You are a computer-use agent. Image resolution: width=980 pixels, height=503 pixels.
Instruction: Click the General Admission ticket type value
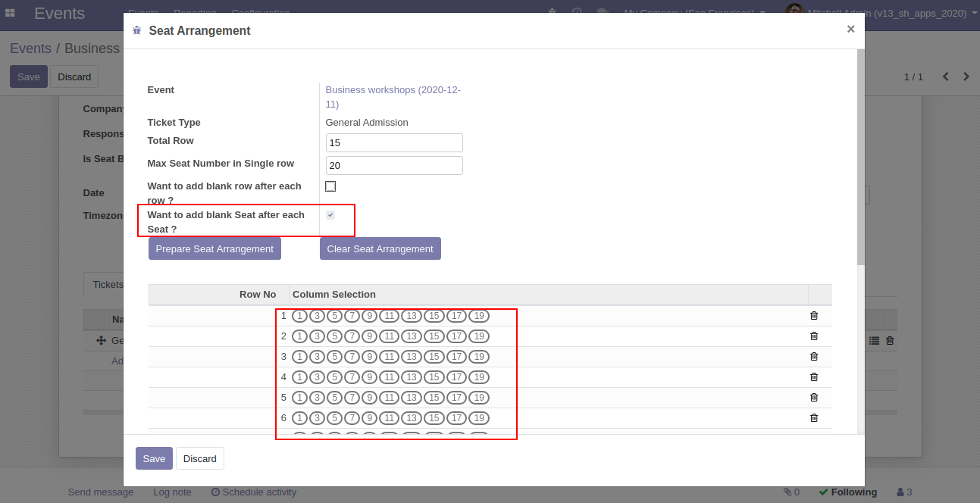367,123
